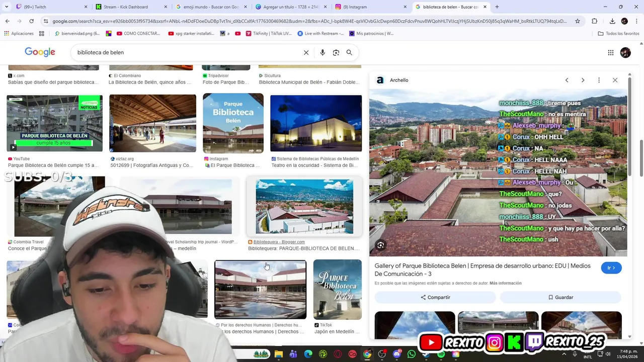The width and height of the screenshot is (644, 362).
Task: Open the Live with Restream bookmark
Action: tap(320, 34)
